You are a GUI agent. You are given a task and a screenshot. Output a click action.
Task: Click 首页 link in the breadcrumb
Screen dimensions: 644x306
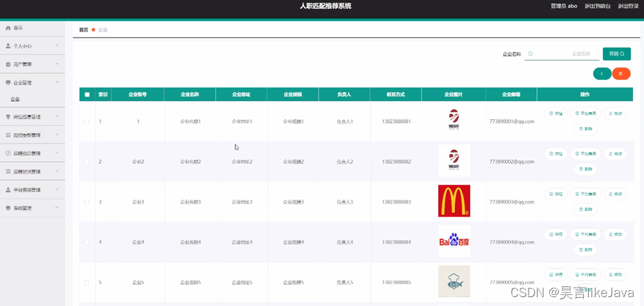click(x=83, y=29)
